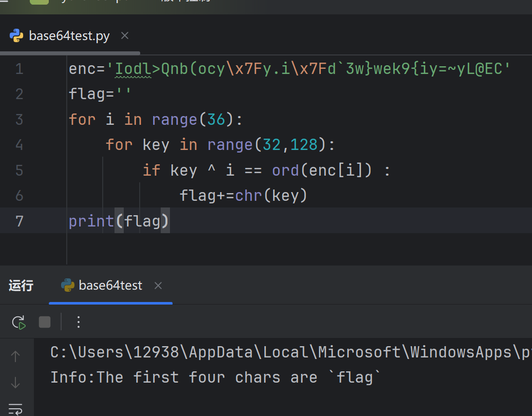Click the Python icon on run tab
Image resolution: width=532 pixels, height=416 pixels.
67,286
